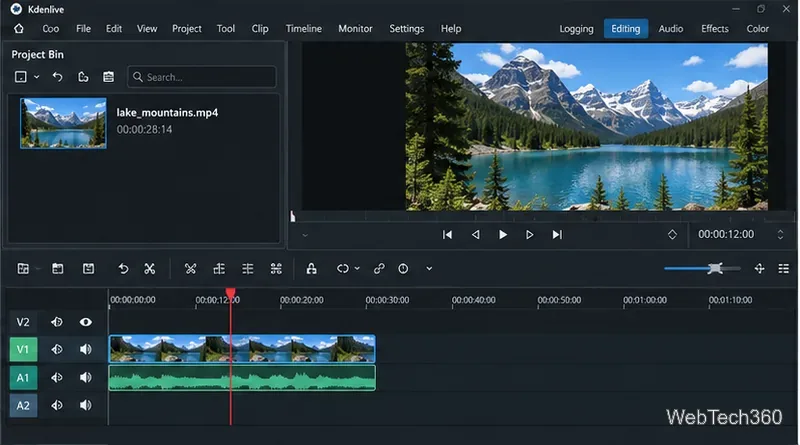This screenshot has height=445, width=800.
Task: Click the loop arrows icon on timeline toolbar
Action: [x=342, y=269]
